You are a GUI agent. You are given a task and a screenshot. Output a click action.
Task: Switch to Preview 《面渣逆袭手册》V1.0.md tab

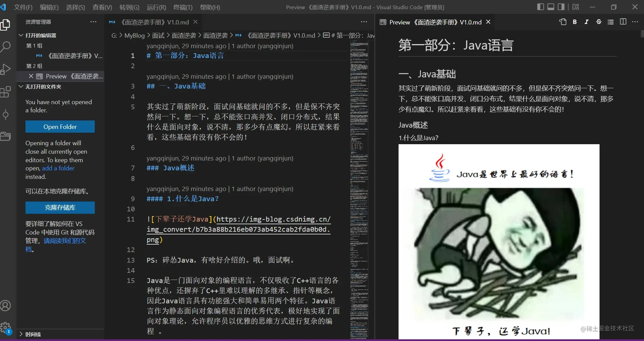[x=435, y=22]
